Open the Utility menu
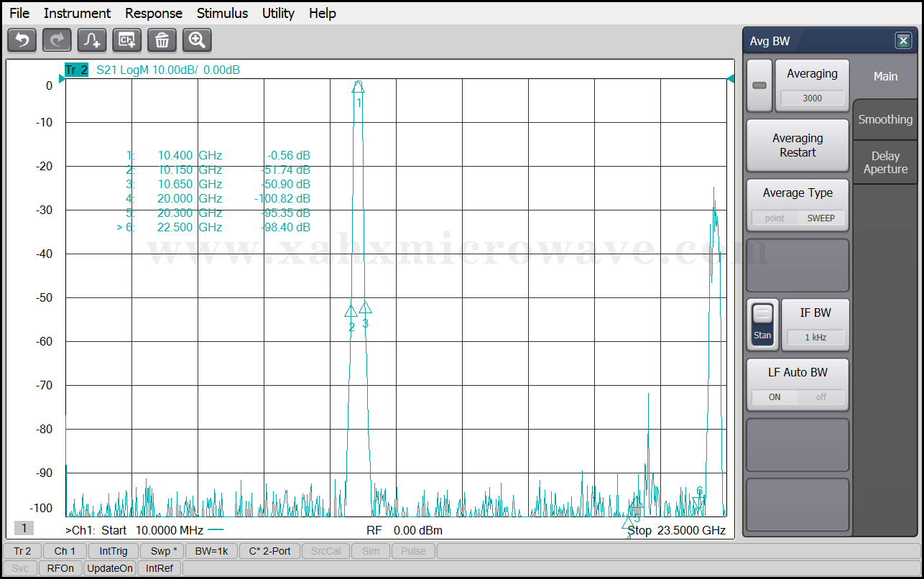Image resolution: width=924 pixels, height=579 pixels. point(278,13)
